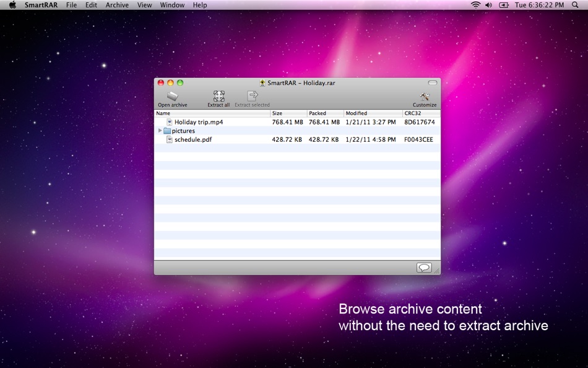Click the title bar document icon

[x=262, y=83]
